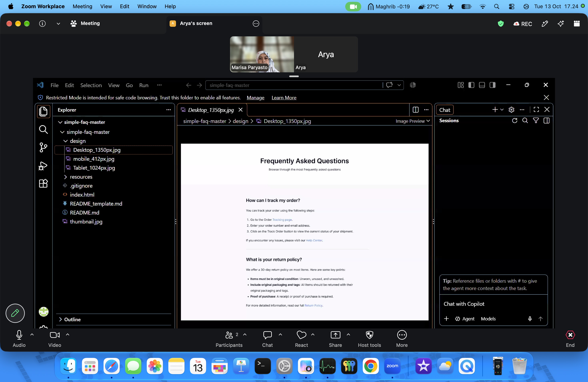Viewport: 588px width, 382px height.
Task: Send the Copilot chat message
Action: pos(541,319)
